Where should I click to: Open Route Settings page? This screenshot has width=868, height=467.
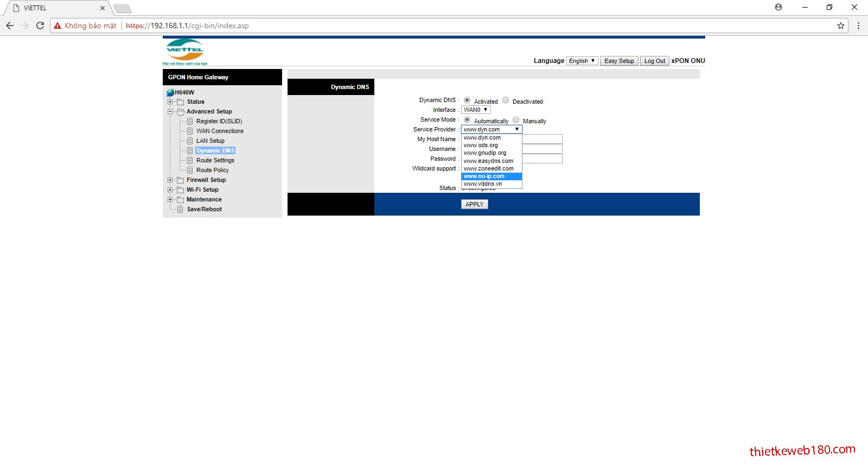click(215, 161)
